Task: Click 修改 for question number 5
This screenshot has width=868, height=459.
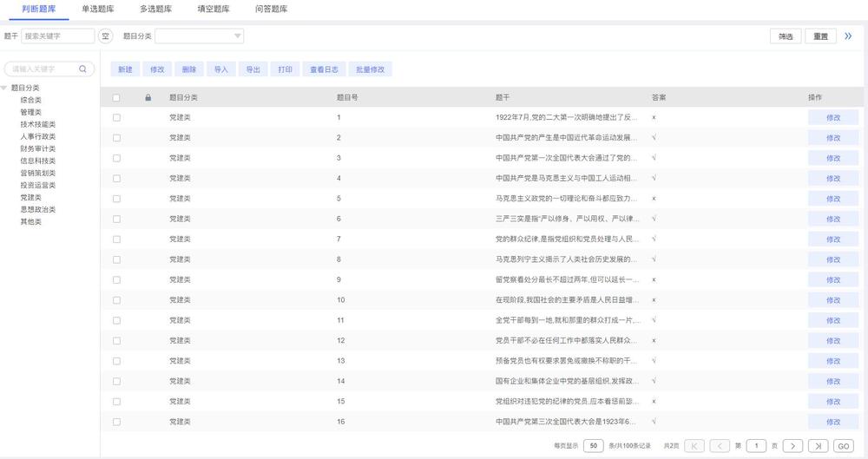Action: click(x=832, y=199)
